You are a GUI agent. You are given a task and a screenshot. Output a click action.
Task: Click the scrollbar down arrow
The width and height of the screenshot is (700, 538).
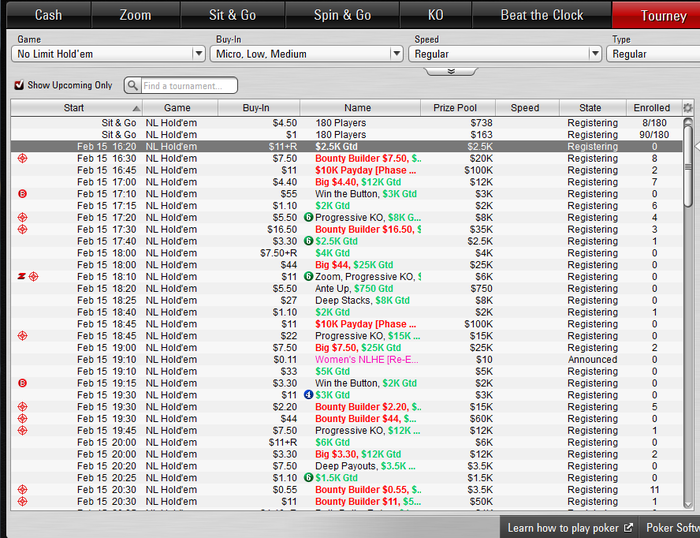pos(688,505)
